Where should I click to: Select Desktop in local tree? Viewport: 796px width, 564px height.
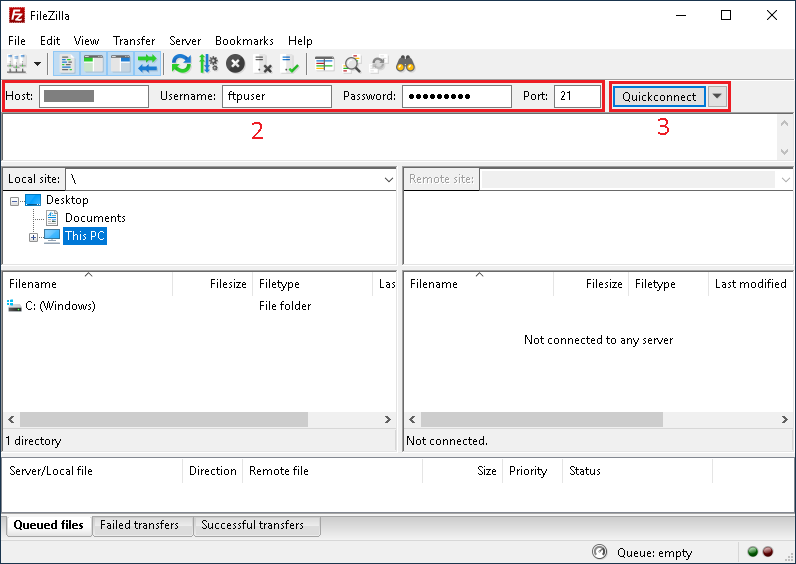(x=67, y=200)
